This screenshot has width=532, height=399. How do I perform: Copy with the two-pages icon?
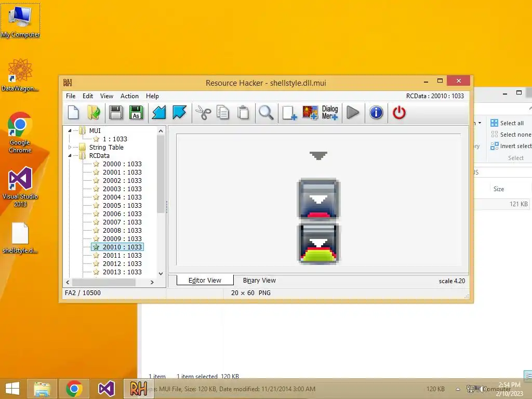coord(223,113)
